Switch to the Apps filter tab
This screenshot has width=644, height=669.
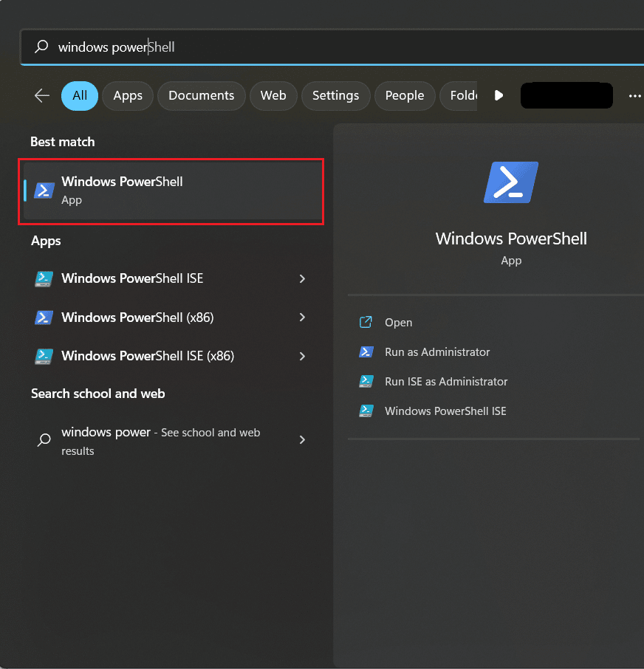pos(128,95)
